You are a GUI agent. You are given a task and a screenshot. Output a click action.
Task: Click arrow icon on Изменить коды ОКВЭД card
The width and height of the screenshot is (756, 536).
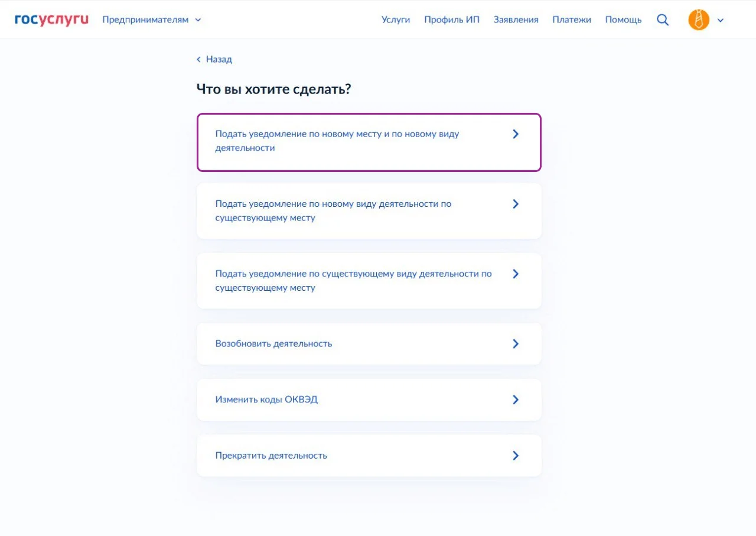tap(516, 399)
